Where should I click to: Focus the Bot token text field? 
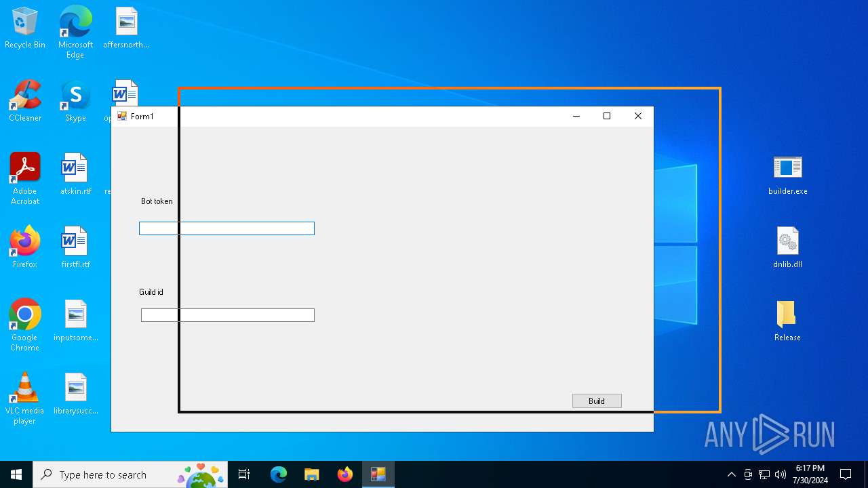coord(226,228)
